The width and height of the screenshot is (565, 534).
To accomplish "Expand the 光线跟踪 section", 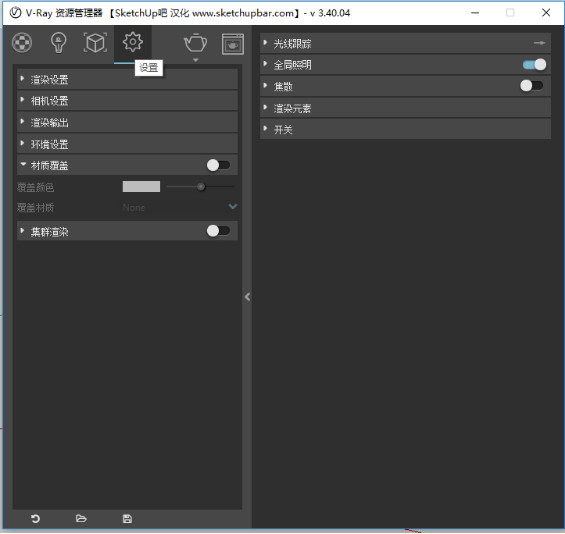I will point(405,43).
